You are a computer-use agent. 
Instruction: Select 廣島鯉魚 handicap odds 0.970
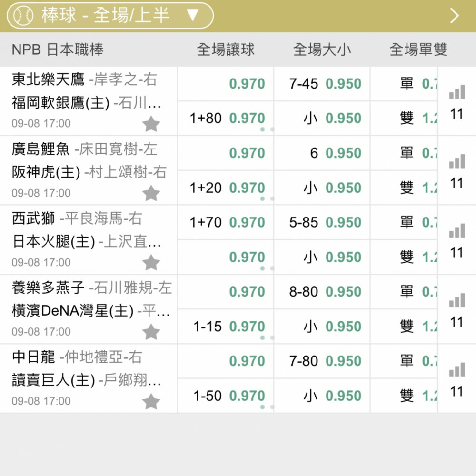(226, 153)
